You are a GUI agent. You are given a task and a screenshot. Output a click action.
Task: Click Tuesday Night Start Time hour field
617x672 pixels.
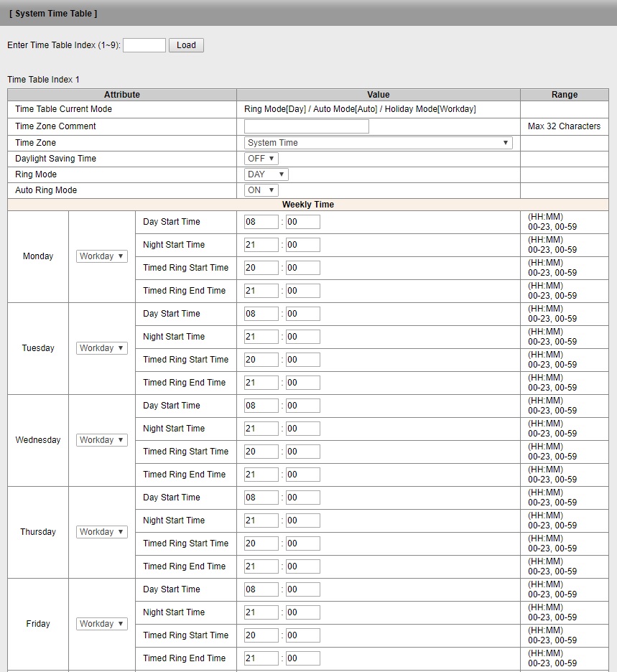(261, 337)
